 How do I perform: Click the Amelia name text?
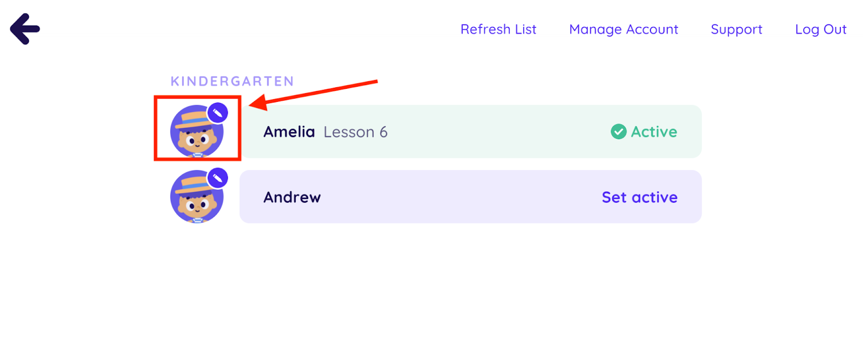point(289,132)
